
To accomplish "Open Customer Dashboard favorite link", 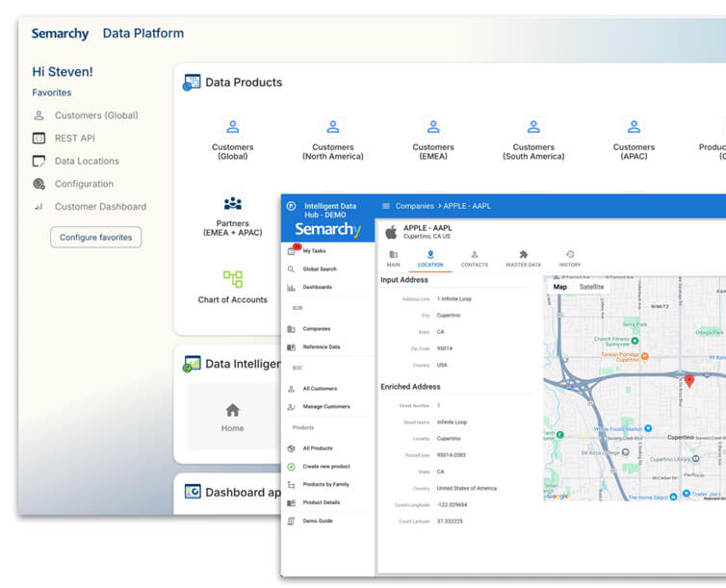I will point(100,207).
